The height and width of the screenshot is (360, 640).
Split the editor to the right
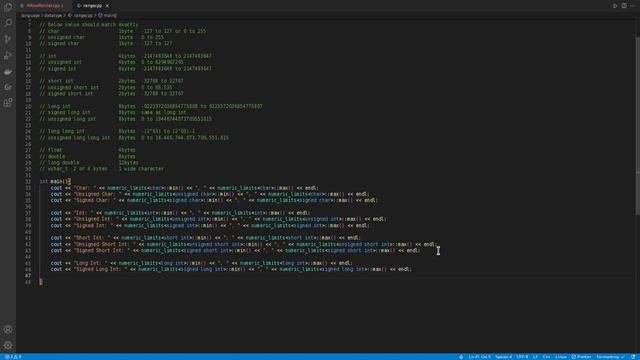624,6
